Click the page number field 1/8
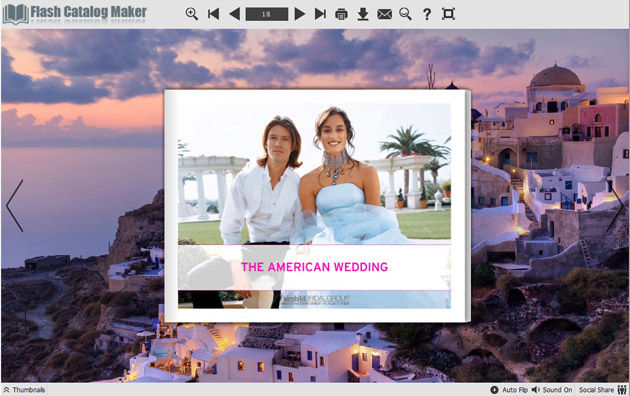 click(267, 14)
